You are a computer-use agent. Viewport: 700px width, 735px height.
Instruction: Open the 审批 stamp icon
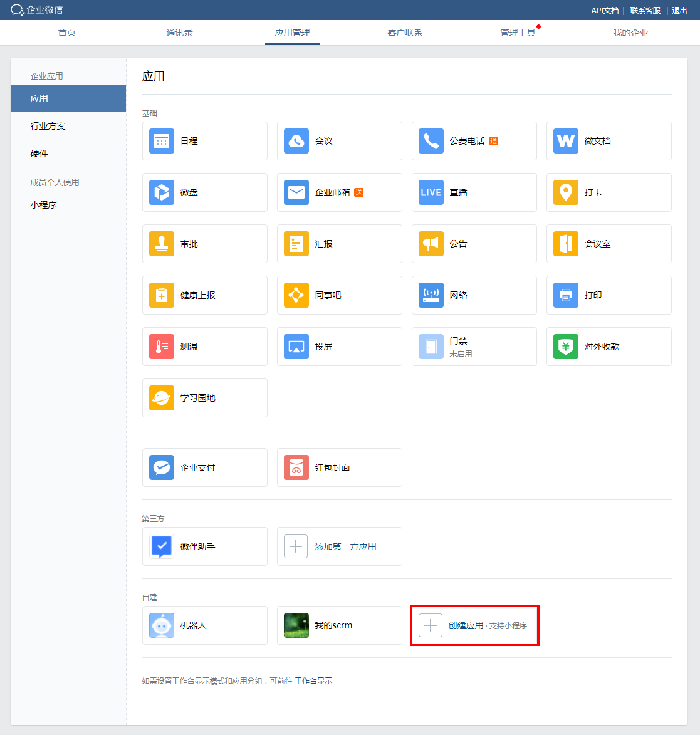[x=162, y=244]
